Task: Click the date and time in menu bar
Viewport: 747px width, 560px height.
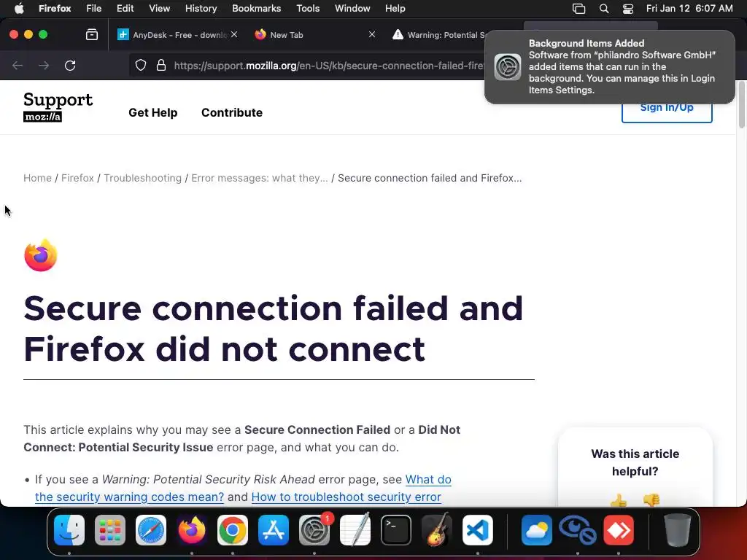Action: (x=689, y=9)
